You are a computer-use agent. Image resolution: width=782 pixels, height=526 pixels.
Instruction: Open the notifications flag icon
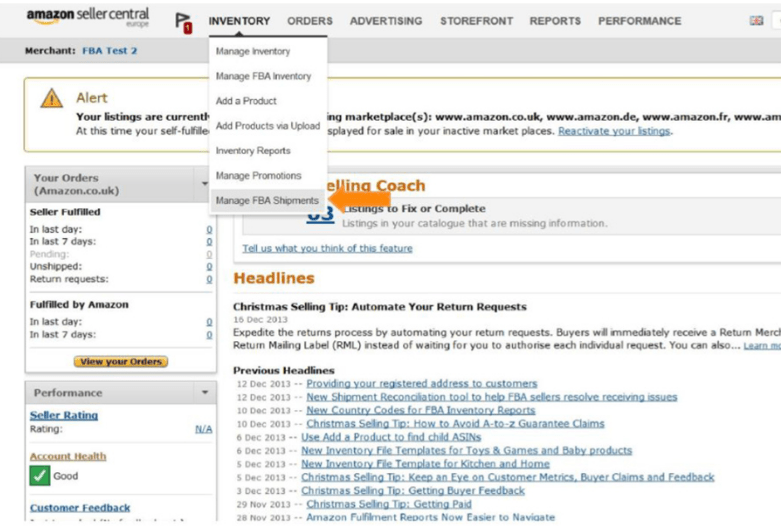183,23
